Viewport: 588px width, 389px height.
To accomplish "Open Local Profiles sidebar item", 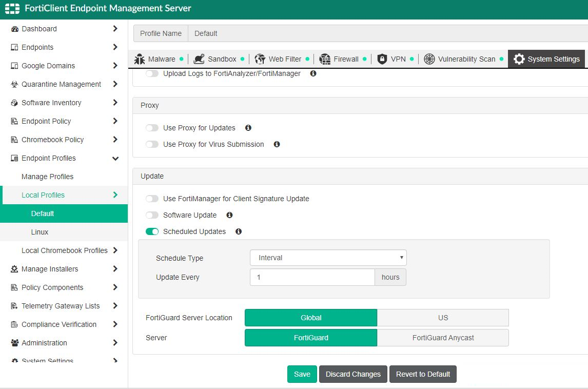I will [x=65, y=195].
